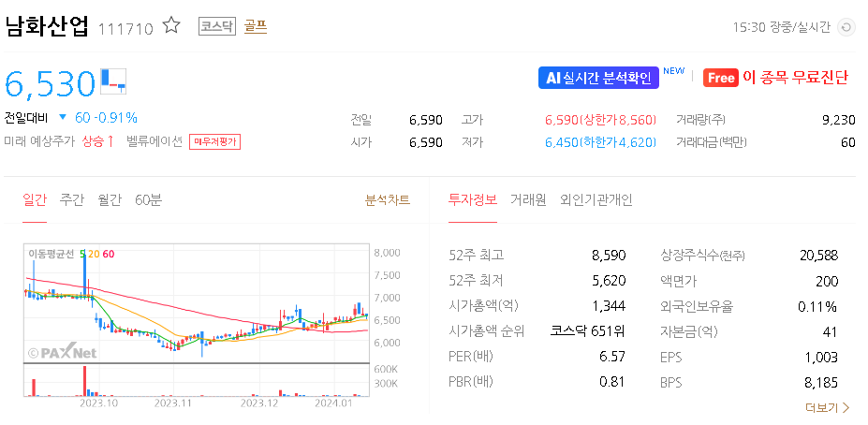
Task: Switch to the 주간 chart tab
Action: pyautogui.click(x=71, y=199)
